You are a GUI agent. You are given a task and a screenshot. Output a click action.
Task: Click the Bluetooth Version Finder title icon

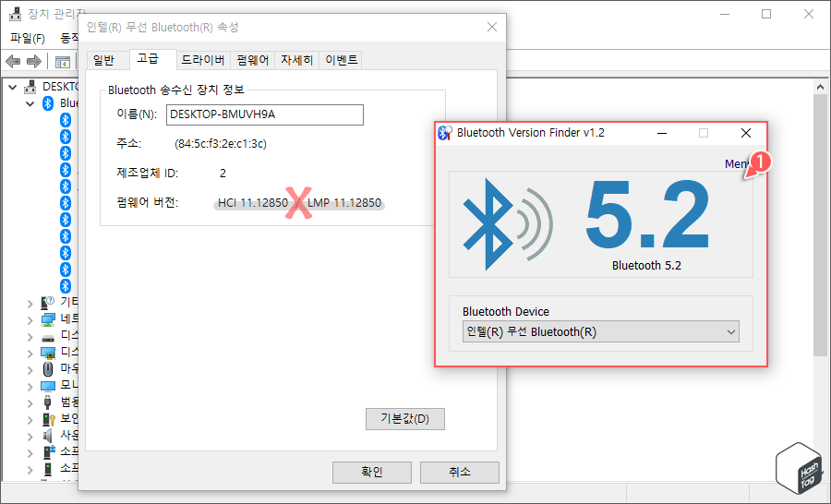445,133
